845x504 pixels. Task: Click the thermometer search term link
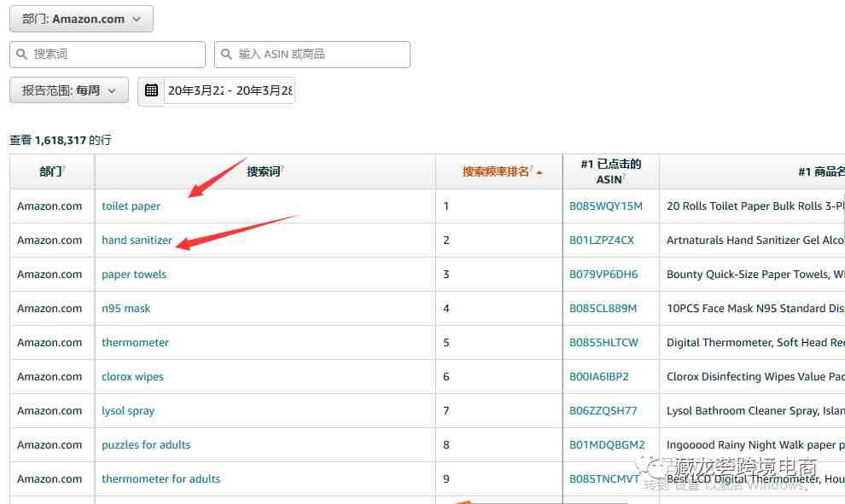pos(135,343)
